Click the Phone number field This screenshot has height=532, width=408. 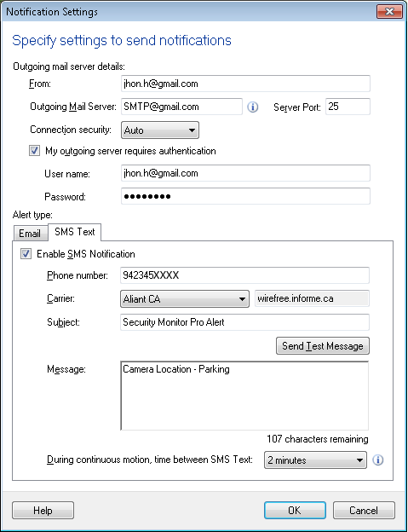[x=244, y=275]
